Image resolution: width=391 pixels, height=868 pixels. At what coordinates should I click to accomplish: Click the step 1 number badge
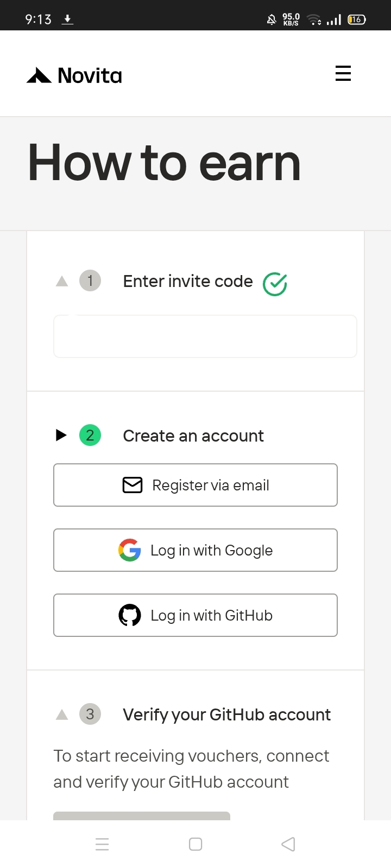point(90,281)
